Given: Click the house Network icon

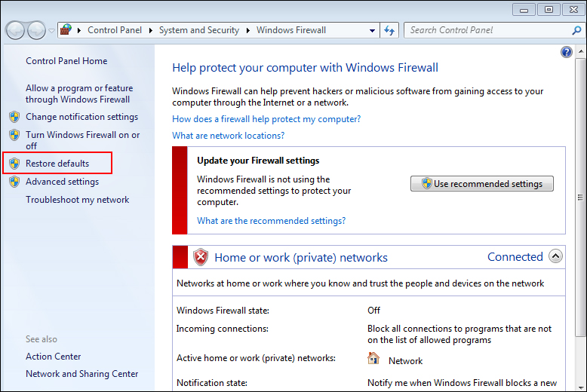Looking at the screenshot, I should tap(373, 358).
